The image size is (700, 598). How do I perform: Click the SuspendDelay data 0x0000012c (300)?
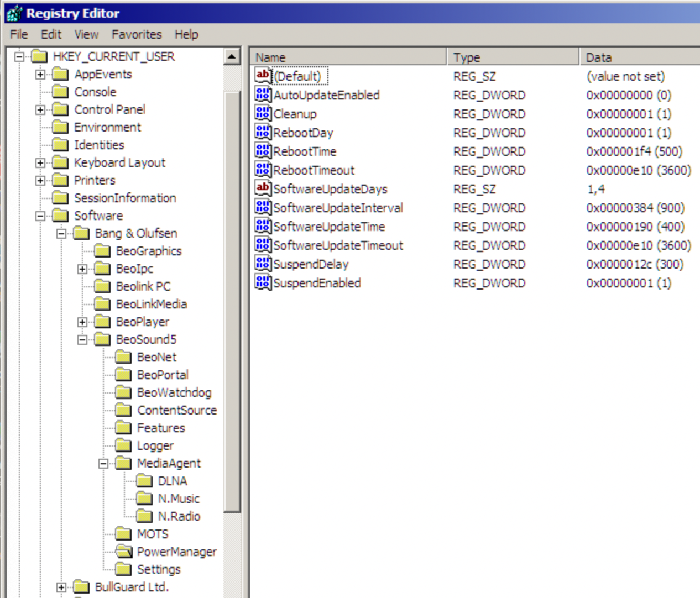tap(635, 264)
